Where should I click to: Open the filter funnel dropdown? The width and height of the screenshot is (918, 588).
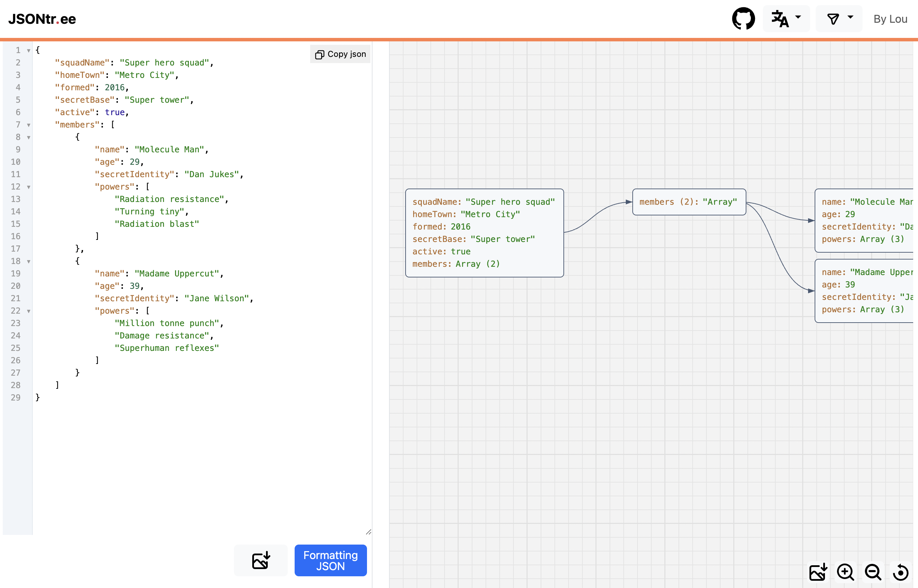pos(839,18)
